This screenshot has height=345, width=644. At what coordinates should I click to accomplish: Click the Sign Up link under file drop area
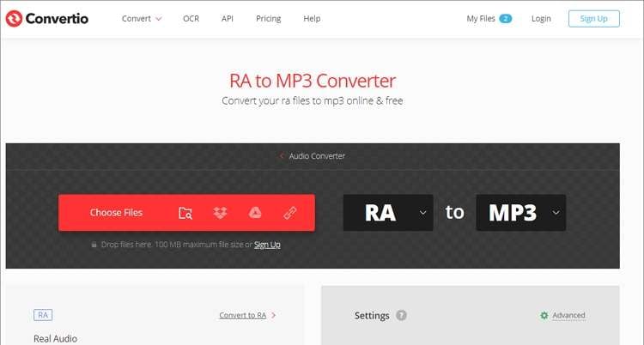(267, 245)
